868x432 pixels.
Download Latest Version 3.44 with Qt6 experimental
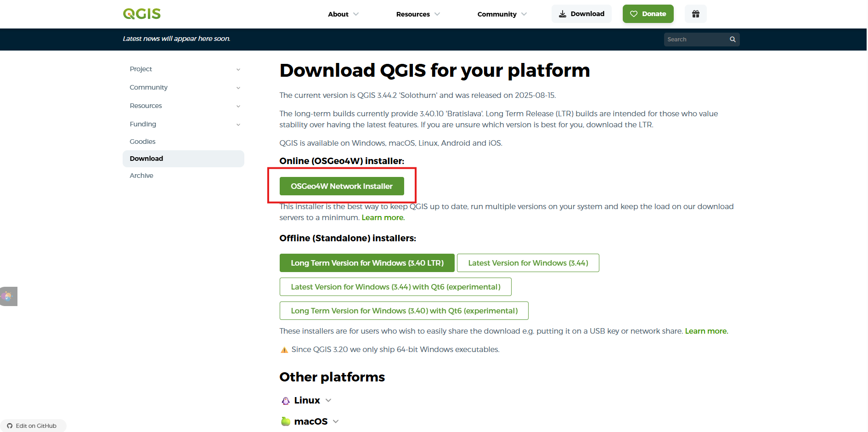pos(395,287)
